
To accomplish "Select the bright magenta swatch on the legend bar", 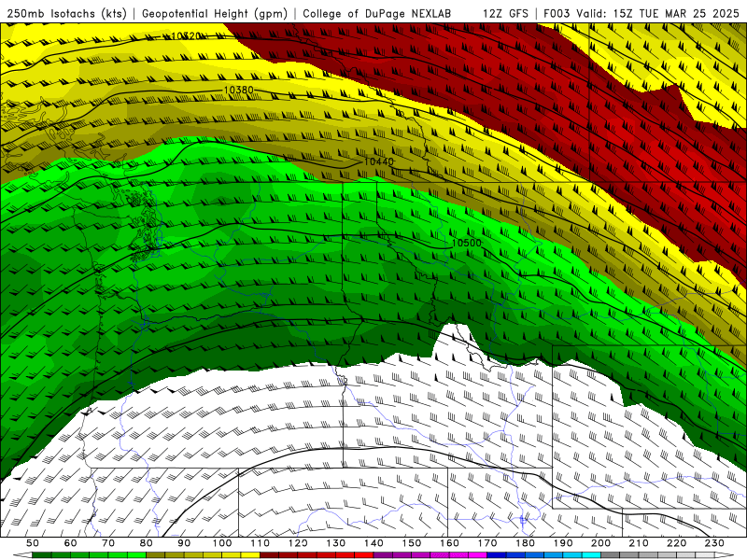I will point(478,555).
